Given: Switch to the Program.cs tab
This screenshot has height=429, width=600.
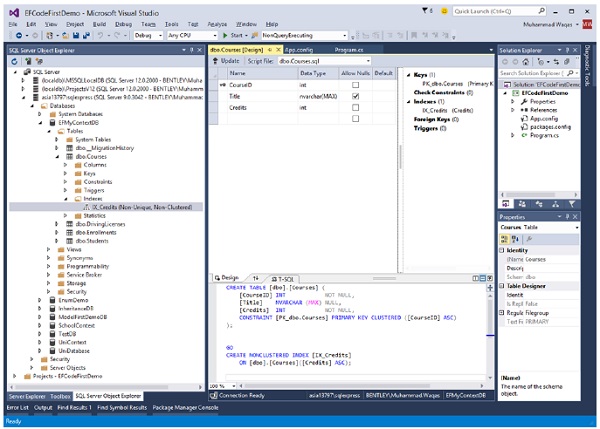Looking at the screenshot, I should pyautogui.click(x=348, y=48).
